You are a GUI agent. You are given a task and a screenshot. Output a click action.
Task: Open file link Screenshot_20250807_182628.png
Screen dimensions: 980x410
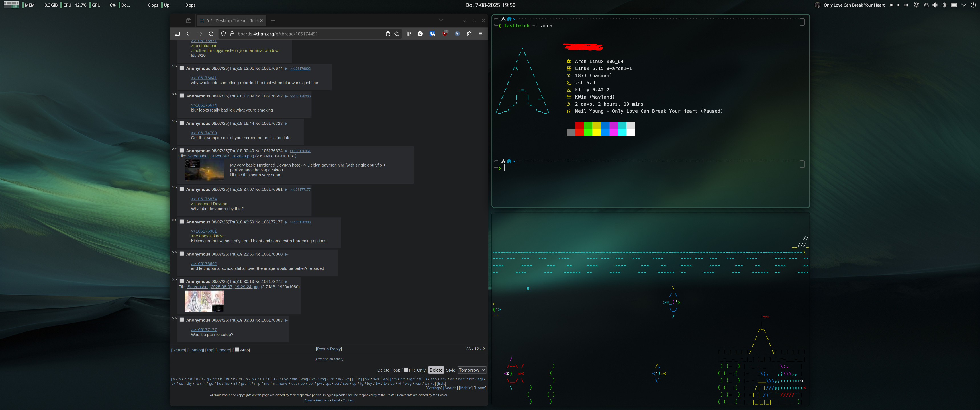221,156
